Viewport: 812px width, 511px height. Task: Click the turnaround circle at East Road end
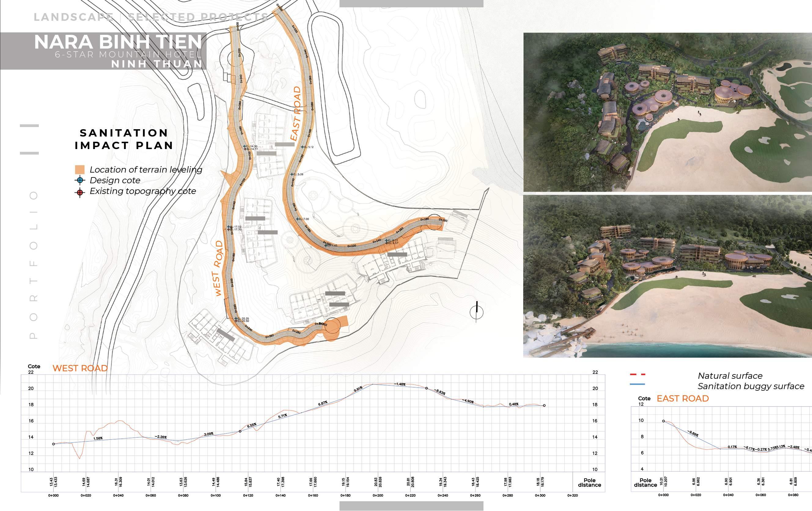[435, 222]
